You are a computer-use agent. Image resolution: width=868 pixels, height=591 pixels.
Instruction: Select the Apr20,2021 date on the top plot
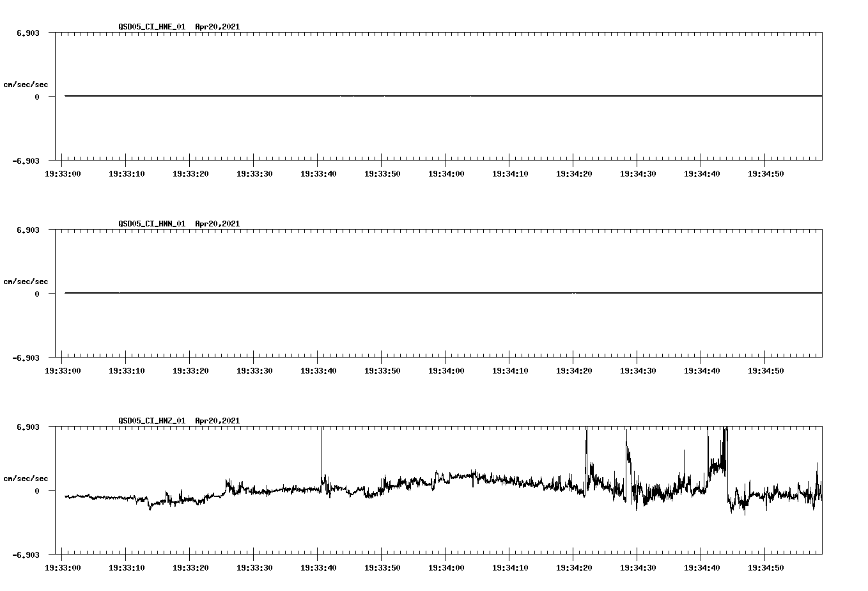point(217,27)
